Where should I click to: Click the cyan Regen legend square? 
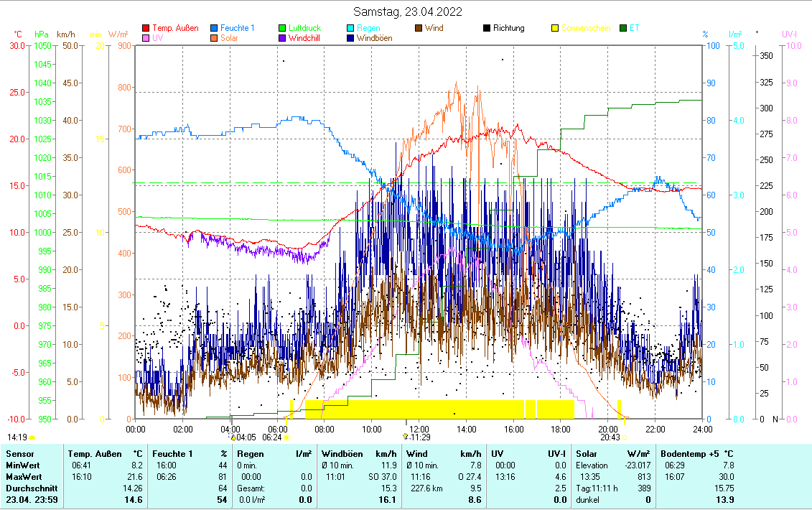click(x=350, y=29)
